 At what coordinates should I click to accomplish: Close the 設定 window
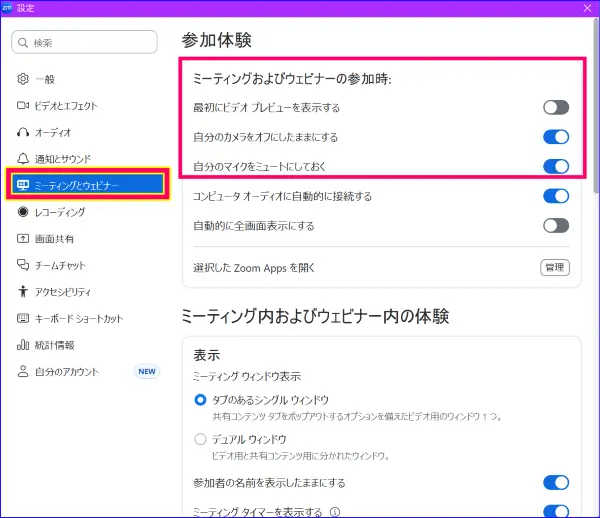pos(587,8)
